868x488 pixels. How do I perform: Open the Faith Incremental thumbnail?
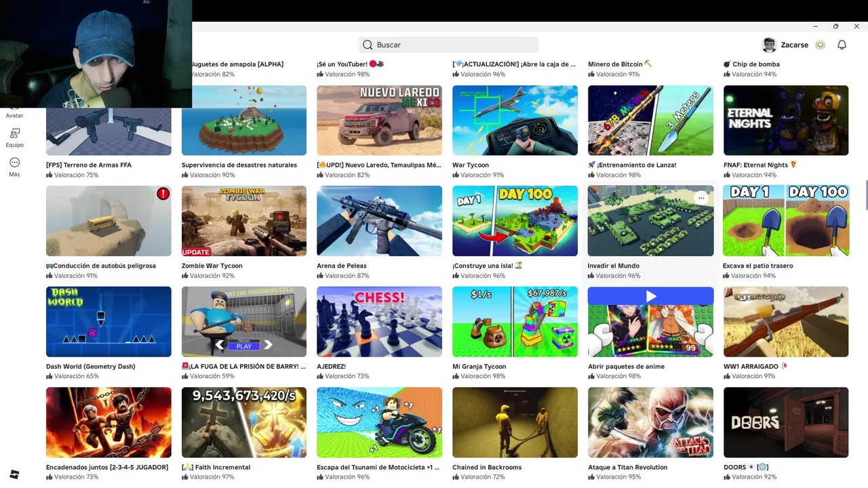(x=244, y=422)
